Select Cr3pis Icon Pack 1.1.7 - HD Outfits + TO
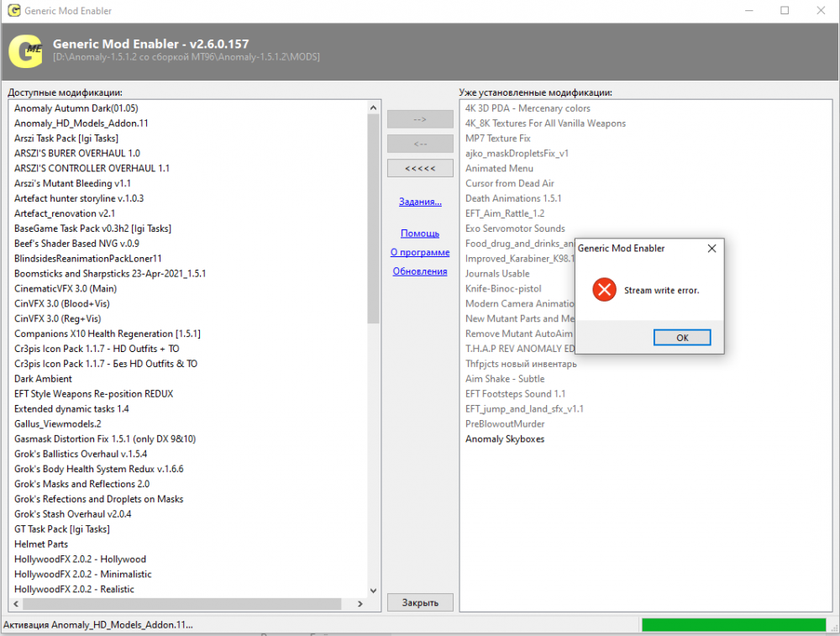This screenshot has height=636, width=840. tap(97, 349)
